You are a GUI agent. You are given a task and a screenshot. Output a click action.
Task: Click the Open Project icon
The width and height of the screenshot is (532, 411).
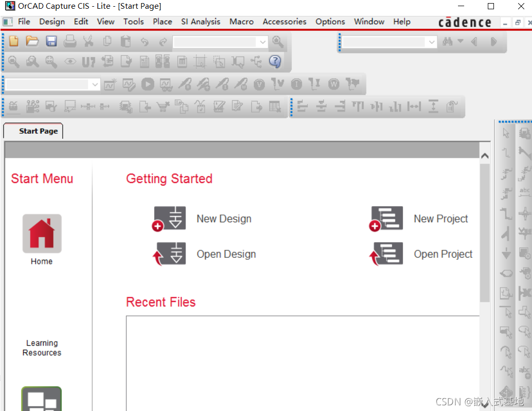click(386, 254)
